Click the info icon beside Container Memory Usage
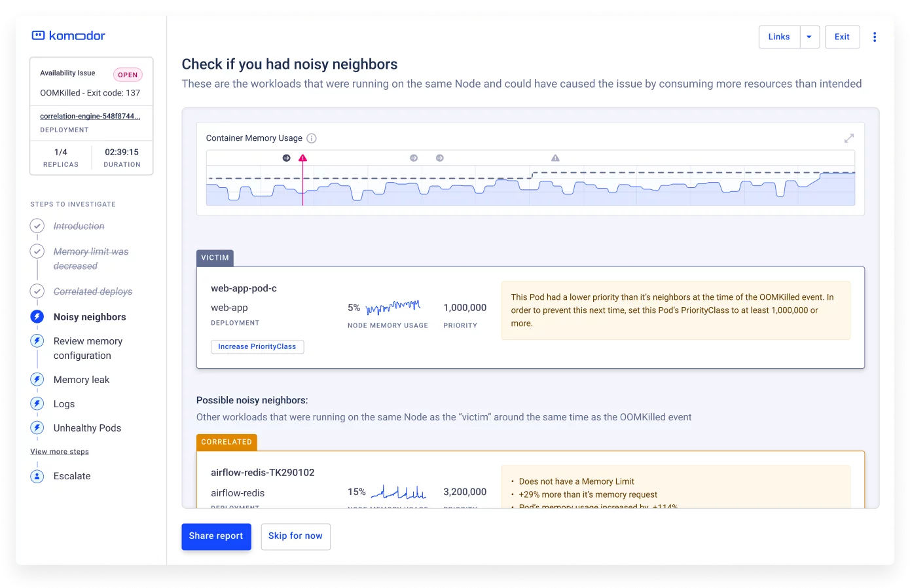The image size is (910, 588). [x=312, y=138]
